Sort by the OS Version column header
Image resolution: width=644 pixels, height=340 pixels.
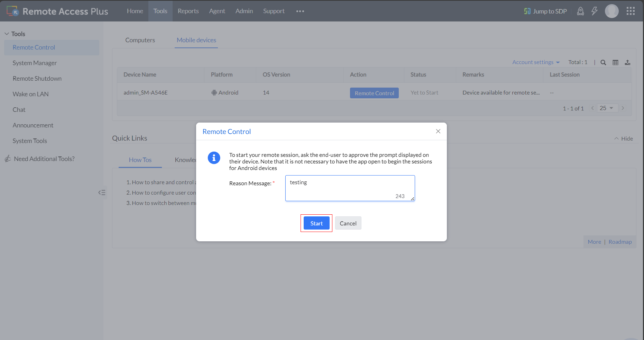pos(276,75)
